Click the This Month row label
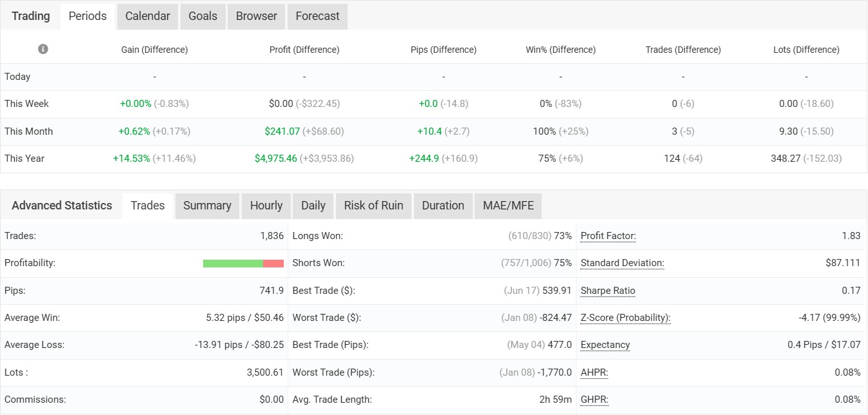This screenshot has width=868, height=415. tap(28, 131)
